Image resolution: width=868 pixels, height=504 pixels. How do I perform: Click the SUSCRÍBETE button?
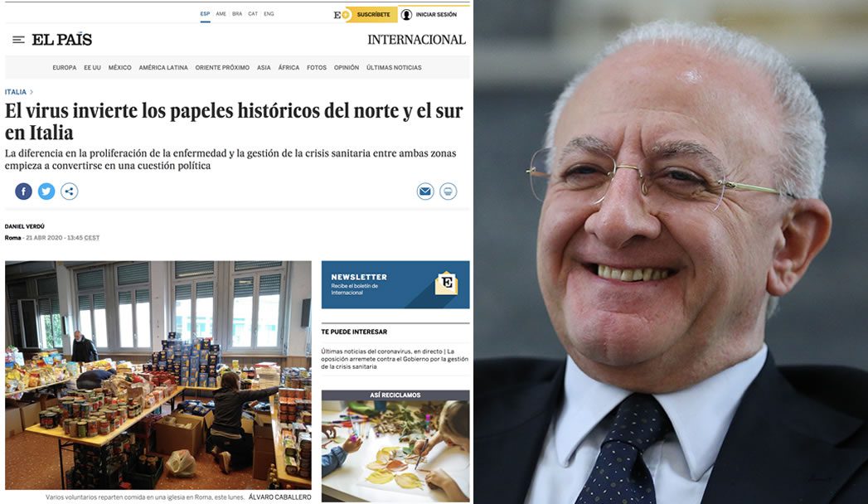pyautogui.click(x=373, y=14)
